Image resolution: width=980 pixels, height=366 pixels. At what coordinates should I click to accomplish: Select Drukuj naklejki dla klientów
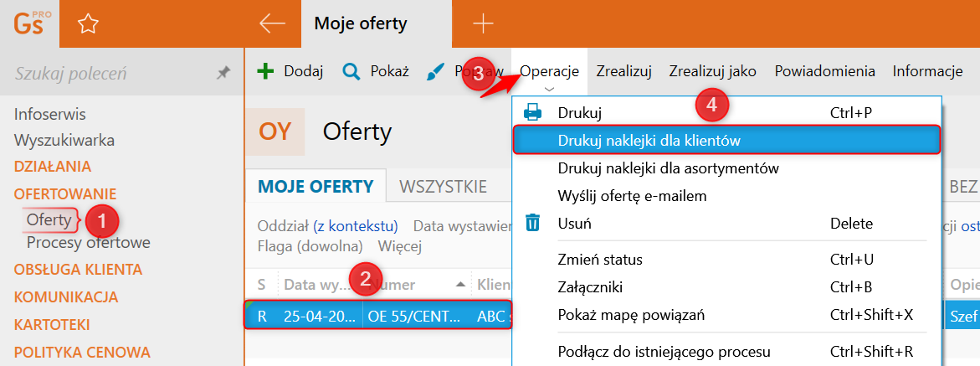pyautogui.click(x=649, y=141)
